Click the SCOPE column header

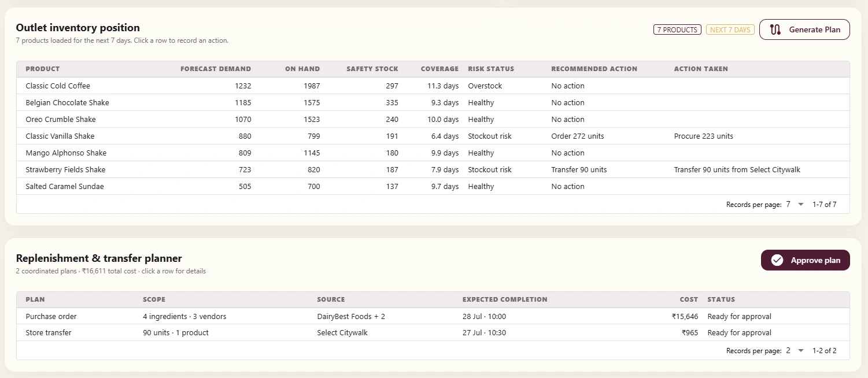tap(154, 299)
